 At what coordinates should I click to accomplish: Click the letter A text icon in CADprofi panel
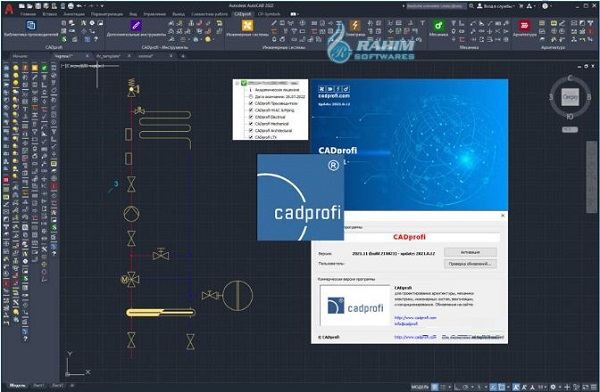click(83, 23)
